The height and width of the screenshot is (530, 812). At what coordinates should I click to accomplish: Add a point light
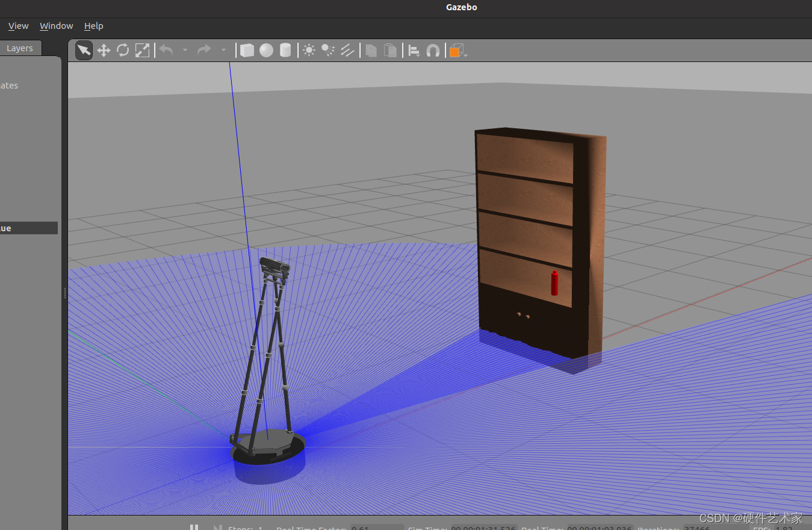tap(309, 51)
